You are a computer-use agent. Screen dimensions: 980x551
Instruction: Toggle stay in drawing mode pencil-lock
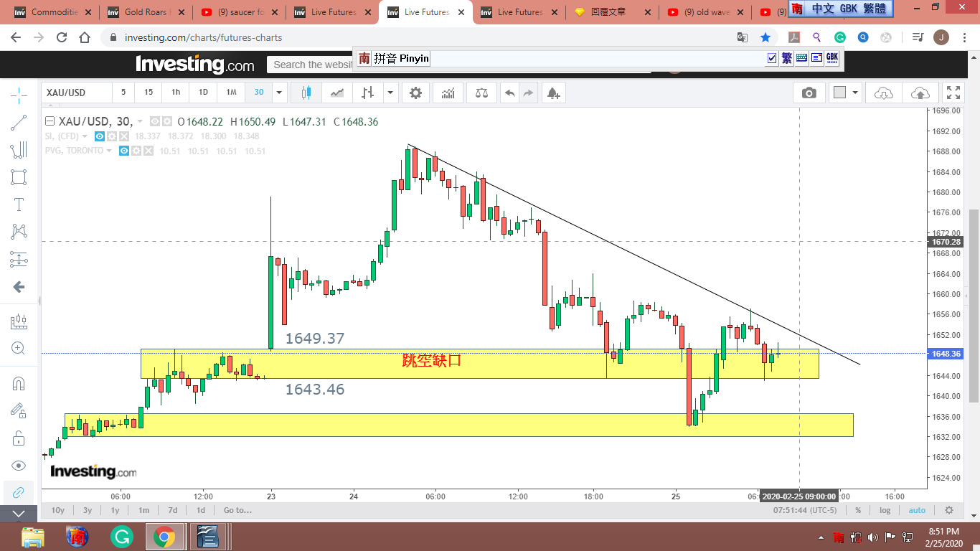click(19, 410)
